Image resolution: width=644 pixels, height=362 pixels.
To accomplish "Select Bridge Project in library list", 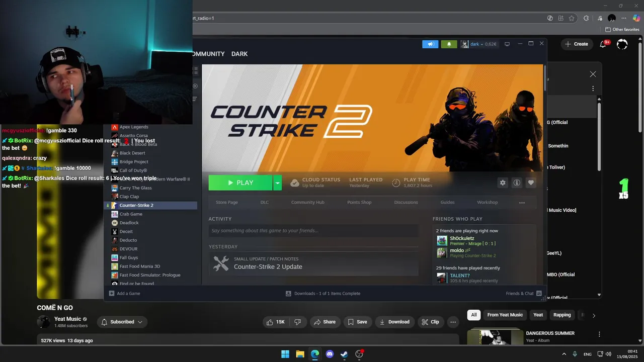I will click(x=134, y=161).
